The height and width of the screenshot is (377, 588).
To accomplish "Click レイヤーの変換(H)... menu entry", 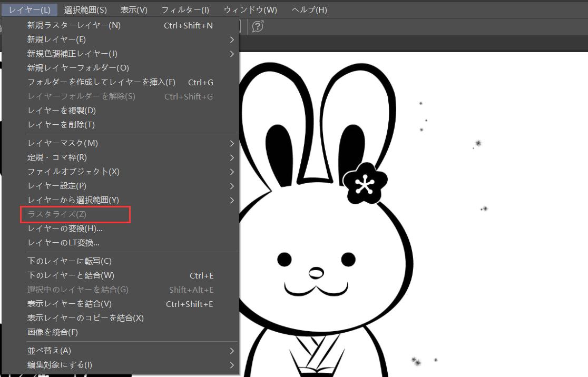I will (65, 229).
